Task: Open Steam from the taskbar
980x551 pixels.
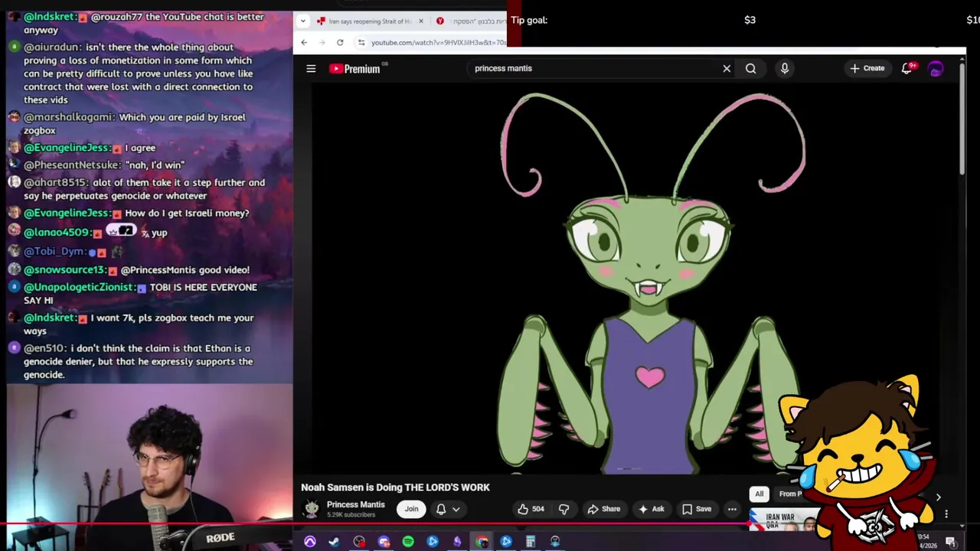Action: (x=335, y=542)
